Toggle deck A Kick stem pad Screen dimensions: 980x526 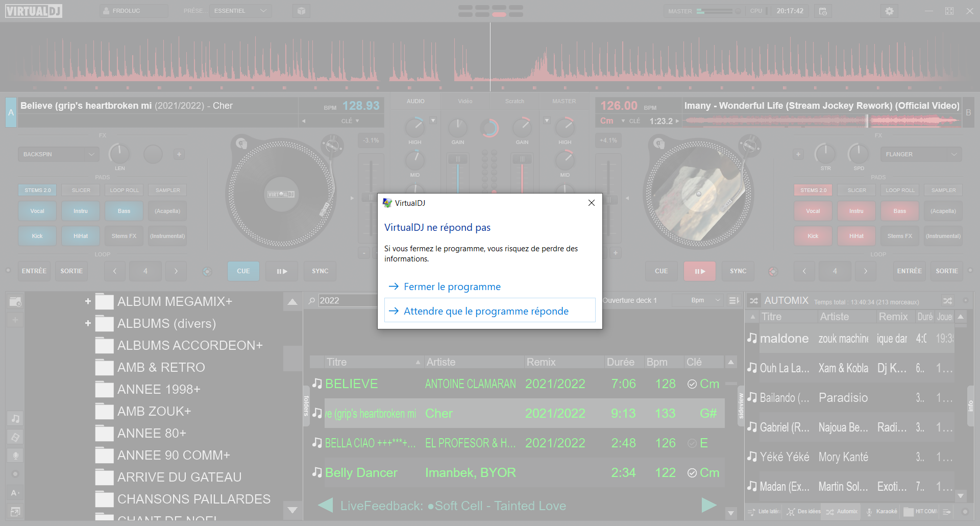(37, 236)
